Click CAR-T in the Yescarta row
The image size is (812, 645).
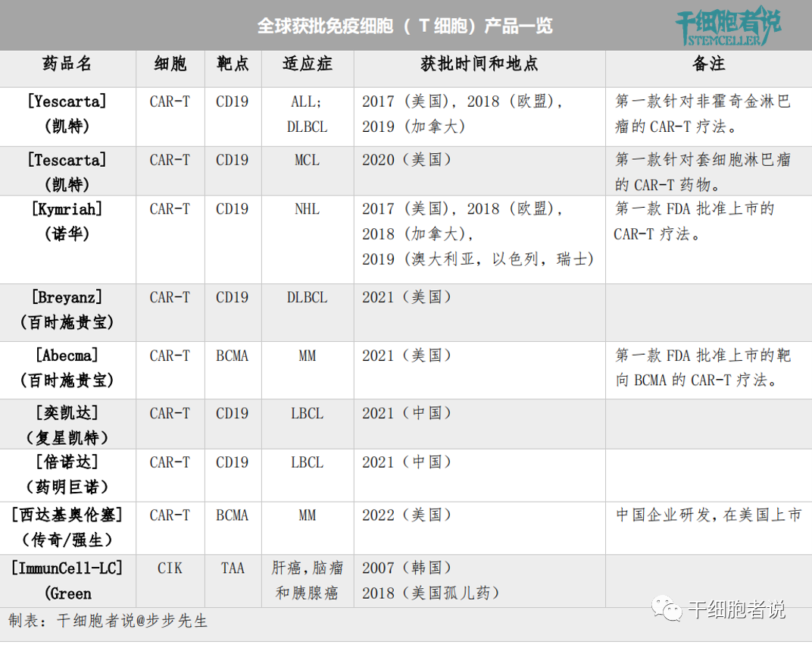click(170, 102)
